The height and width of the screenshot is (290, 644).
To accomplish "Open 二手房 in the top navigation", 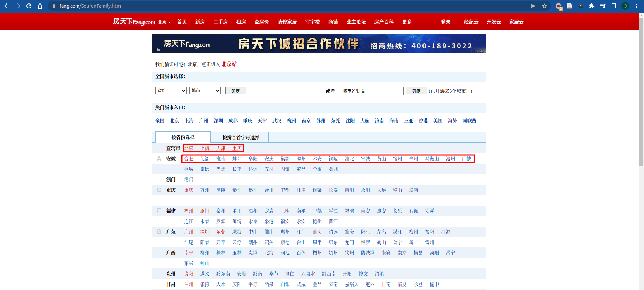I will 220,22.
